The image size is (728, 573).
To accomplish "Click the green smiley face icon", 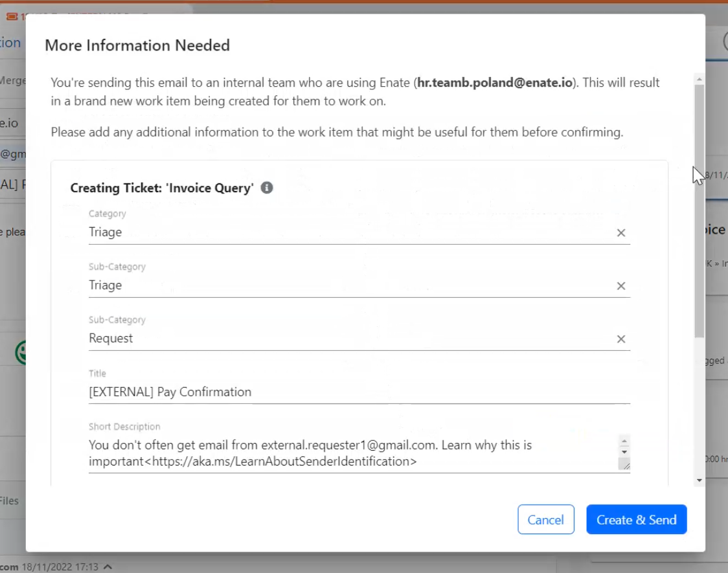I will (21, 353).
